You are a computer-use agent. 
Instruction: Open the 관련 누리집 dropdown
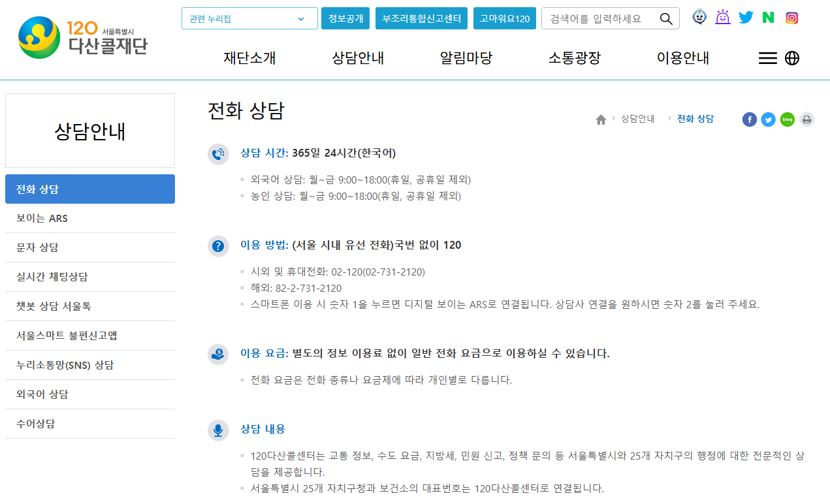pyautogui.click(x=249, y=18)
